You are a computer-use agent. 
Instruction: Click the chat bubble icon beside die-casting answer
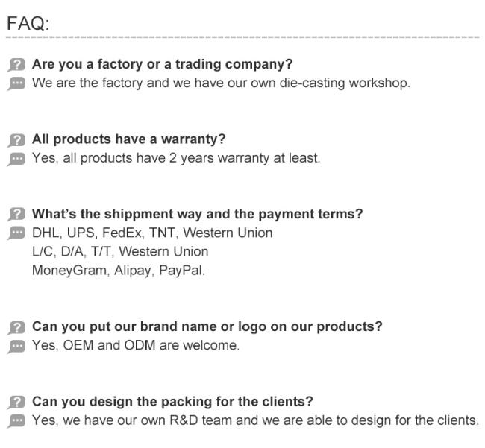(x=16, y=83)
